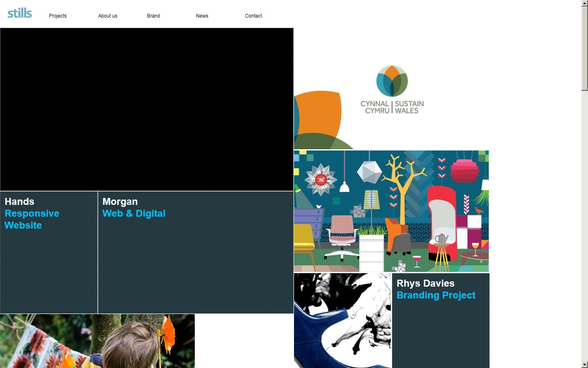
Task: Click the large black video panel
Action: 147,109
